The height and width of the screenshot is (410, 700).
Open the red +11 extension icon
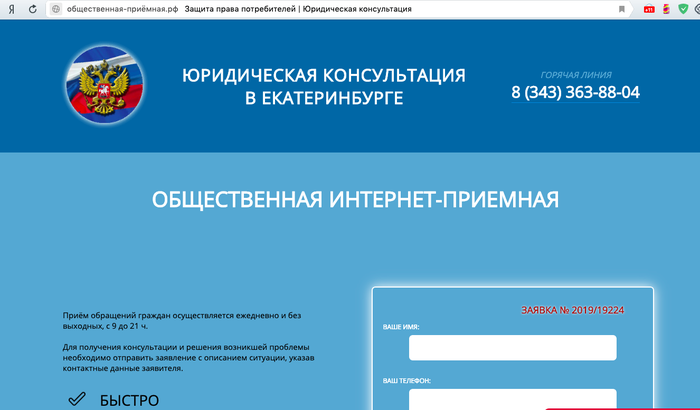click(x=648, y=8)
